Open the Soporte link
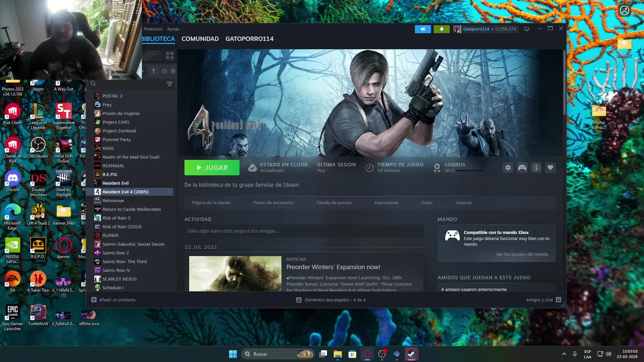Screen dimensions: 644x362 [x=463, y=203]
